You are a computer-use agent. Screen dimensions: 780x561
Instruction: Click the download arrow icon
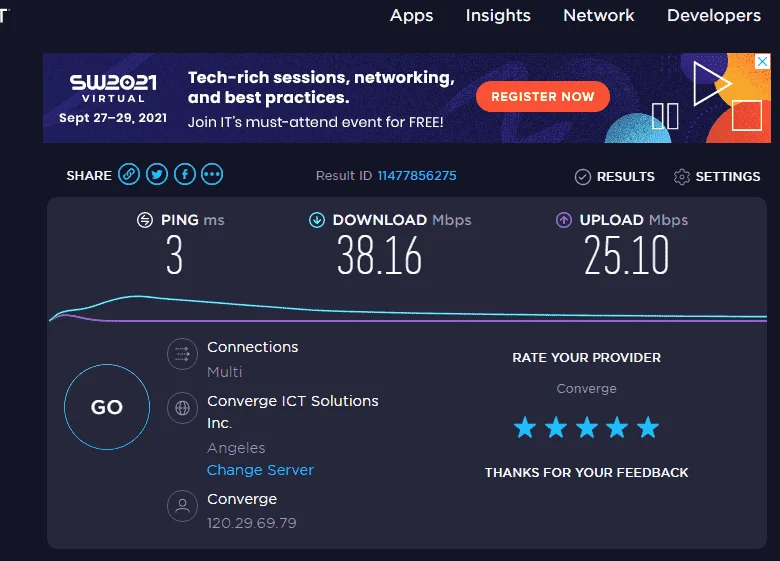(317, 219)
